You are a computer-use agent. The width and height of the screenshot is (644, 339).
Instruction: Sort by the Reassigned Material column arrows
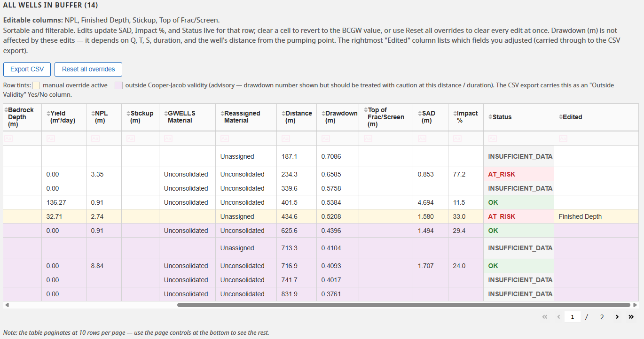pos(222,113)
